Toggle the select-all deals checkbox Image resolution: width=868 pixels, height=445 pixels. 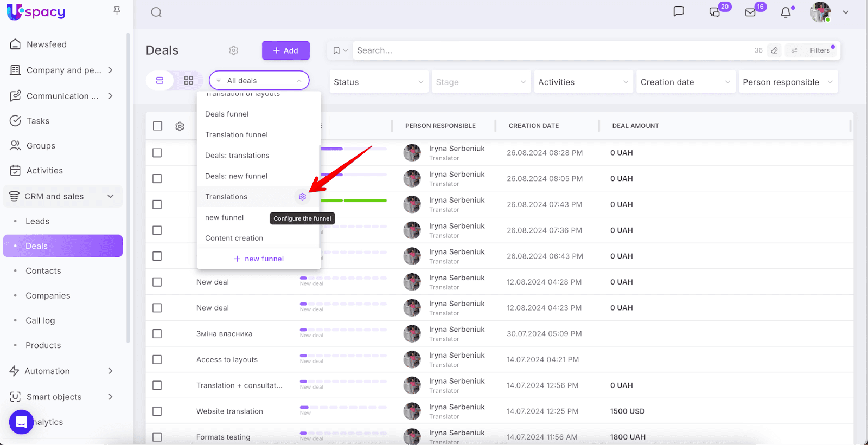[x=157, y=126]
